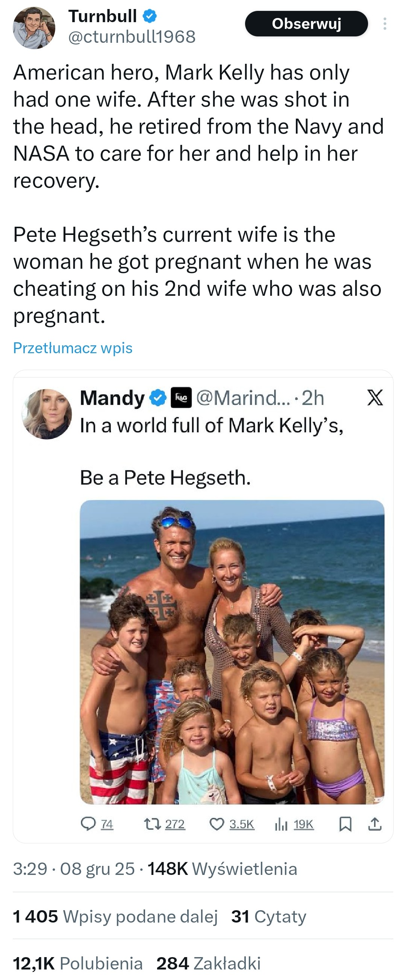Click the Obserwuj follow button
The image size is (406, 980).
pyautogui.click(x=306, y=24)
